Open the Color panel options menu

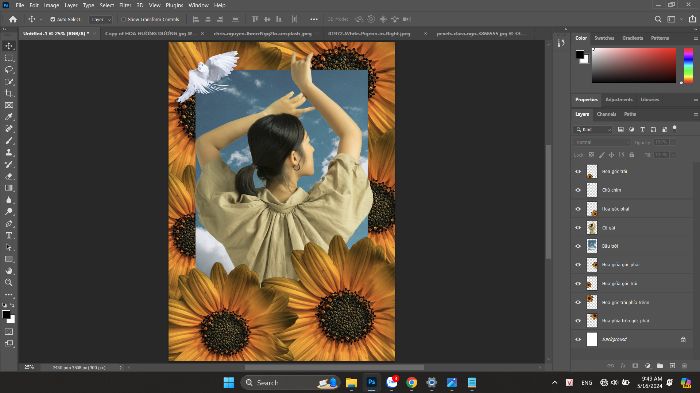[x=695, y=38]
